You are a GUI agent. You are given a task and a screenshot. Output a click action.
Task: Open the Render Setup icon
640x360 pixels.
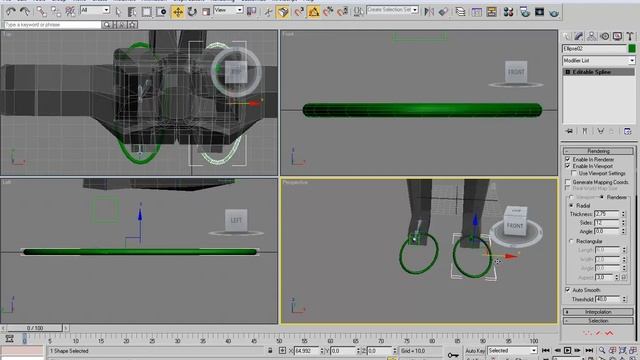[x=525, y=11]
